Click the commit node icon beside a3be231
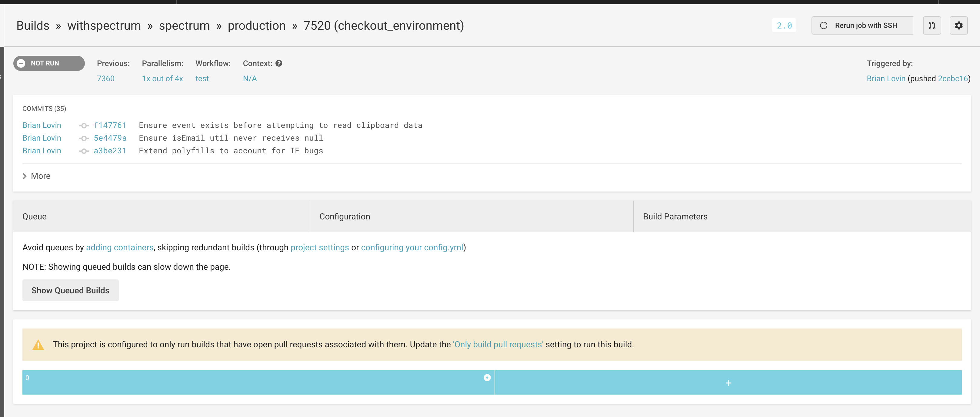This screenshot has width=980, height=417. click(x=84, y=151)
